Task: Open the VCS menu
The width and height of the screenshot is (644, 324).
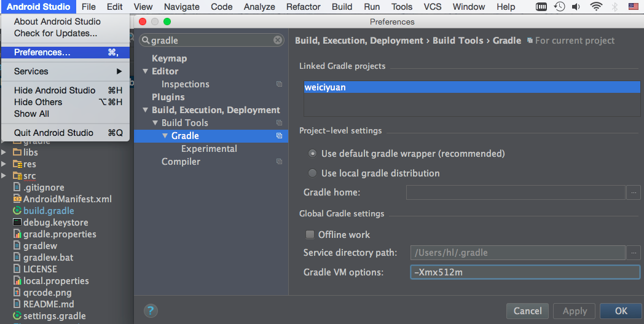Action: (x=433, y=7)
